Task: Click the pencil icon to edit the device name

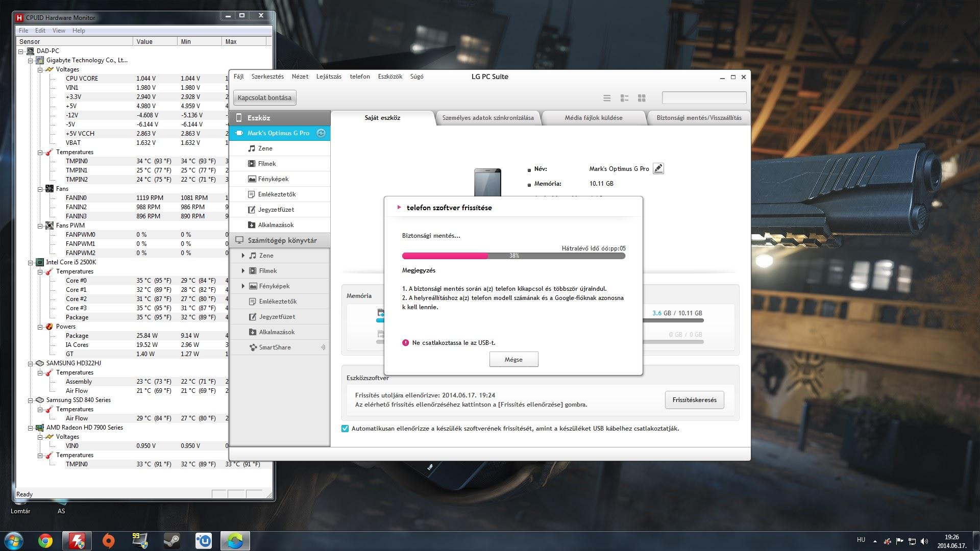Action: tap(658, 168)
